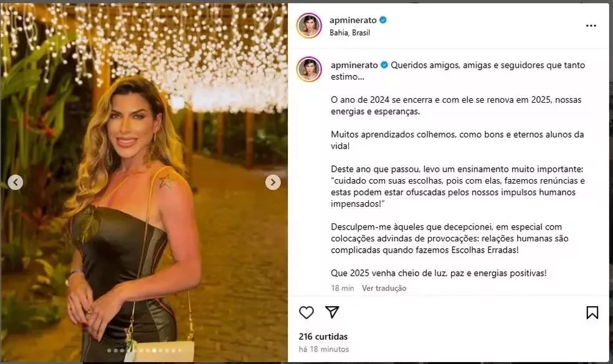Open the three-dot more options menu

point(591,26)
